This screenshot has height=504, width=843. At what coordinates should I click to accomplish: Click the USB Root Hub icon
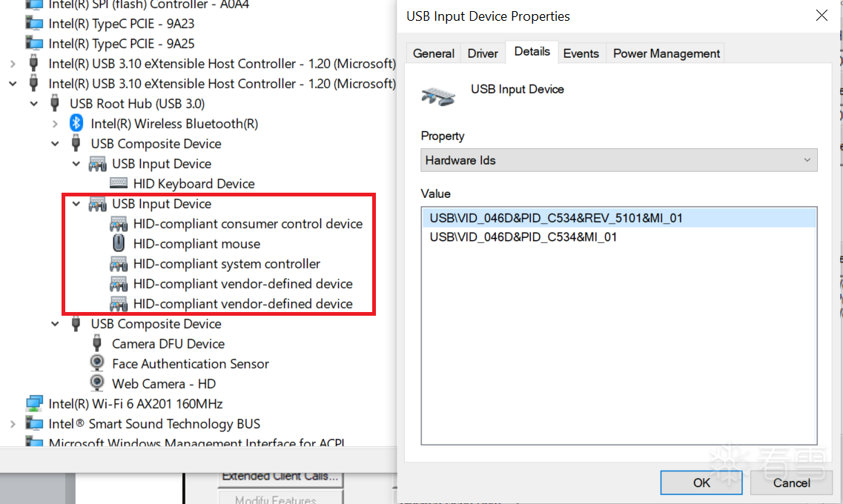pos(55,104)
